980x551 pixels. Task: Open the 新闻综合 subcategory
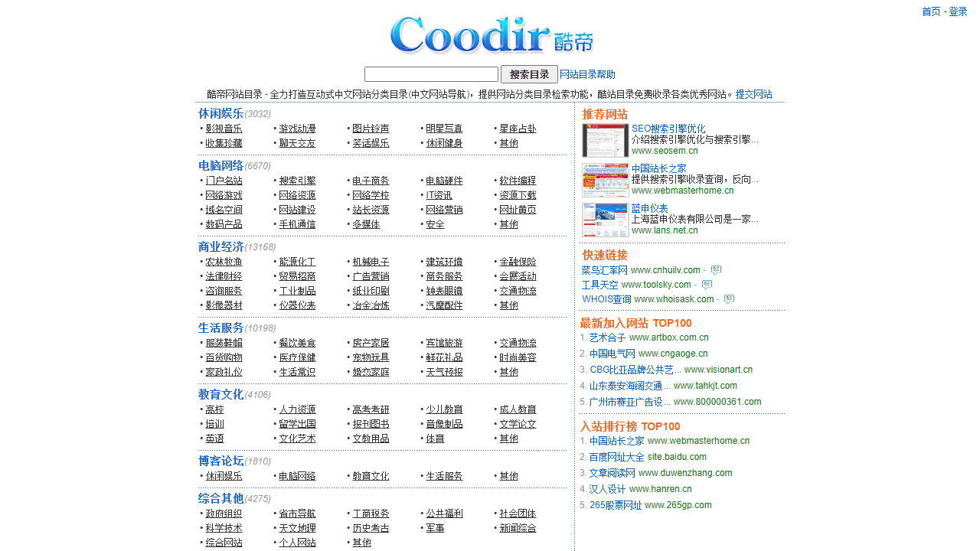518,528
